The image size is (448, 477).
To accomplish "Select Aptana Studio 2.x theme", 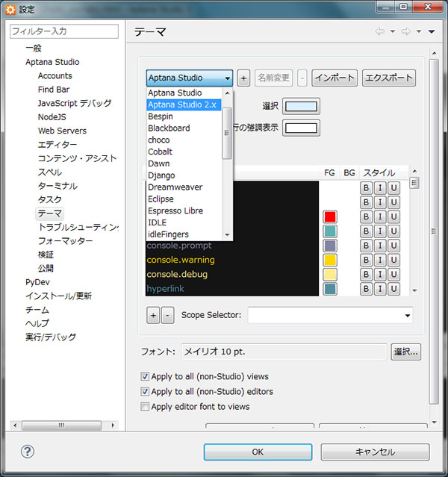I will click(x=184, y=105).
